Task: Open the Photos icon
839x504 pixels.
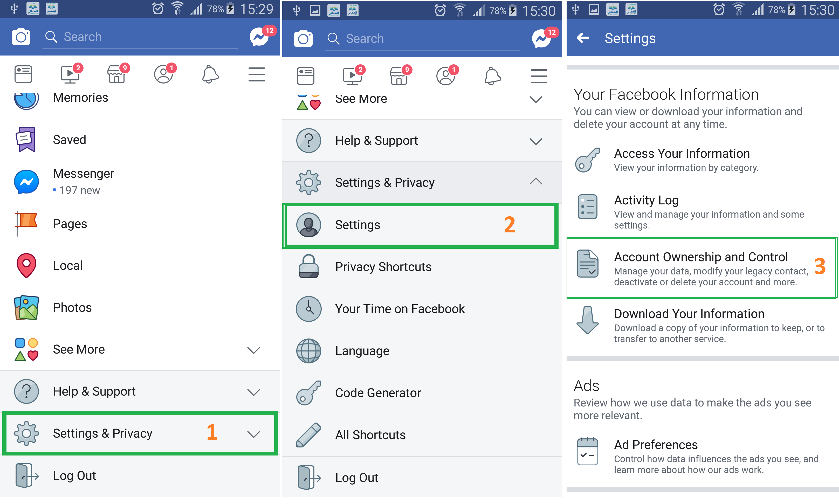Action: click(26, 307)
